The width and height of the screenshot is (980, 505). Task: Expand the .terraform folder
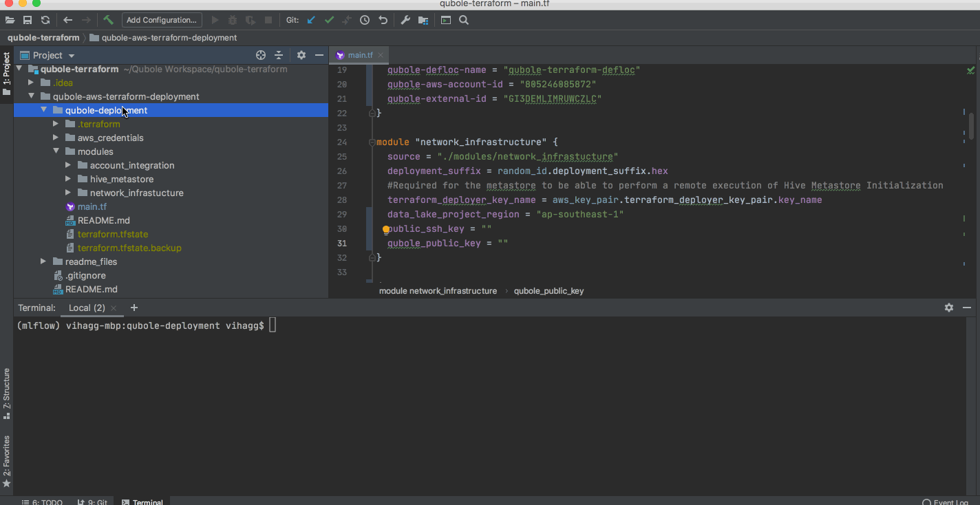[56, 124]
